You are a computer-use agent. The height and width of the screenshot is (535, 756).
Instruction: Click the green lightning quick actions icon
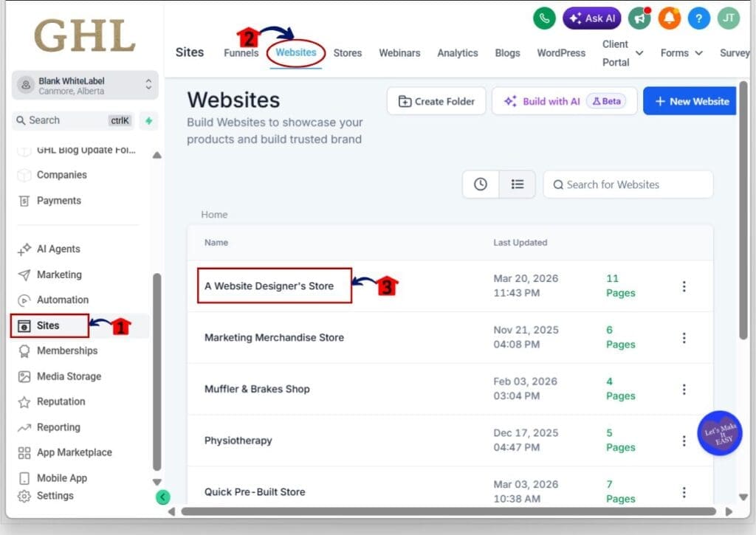(148, 120)
